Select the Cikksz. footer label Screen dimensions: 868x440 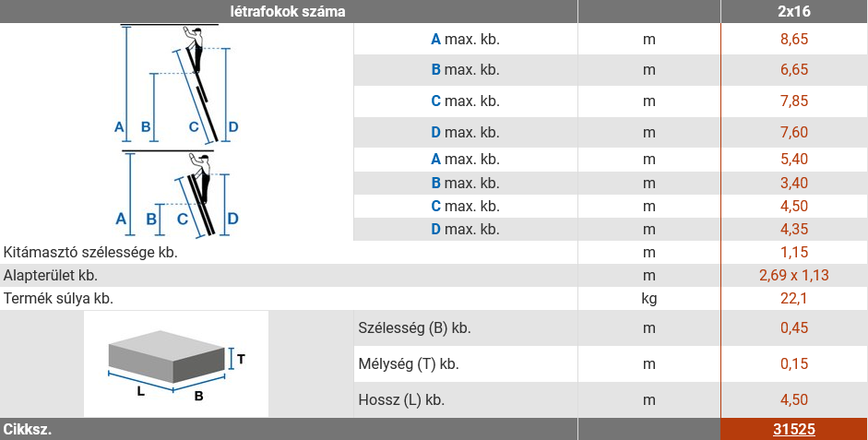click(28, 430)
